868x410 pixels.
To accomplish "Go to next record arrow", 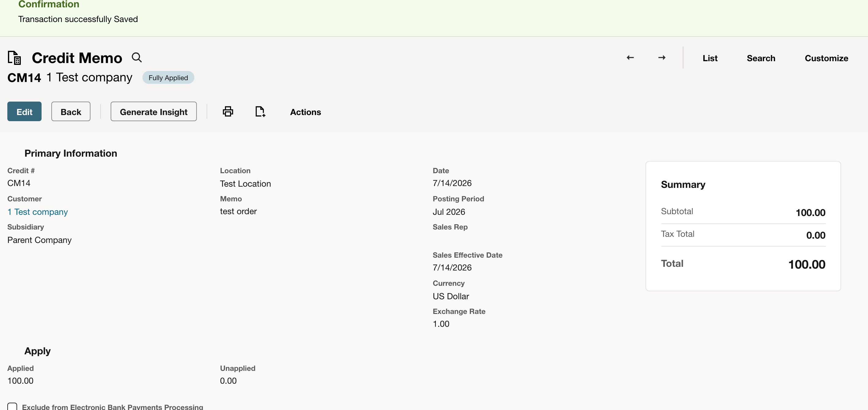I will click(x=662, y=58).
